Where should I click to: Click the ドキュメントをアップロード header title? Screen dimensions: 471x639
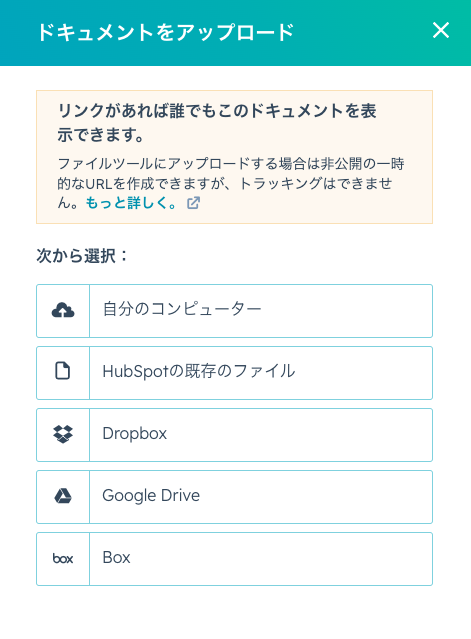pos(166,32)
